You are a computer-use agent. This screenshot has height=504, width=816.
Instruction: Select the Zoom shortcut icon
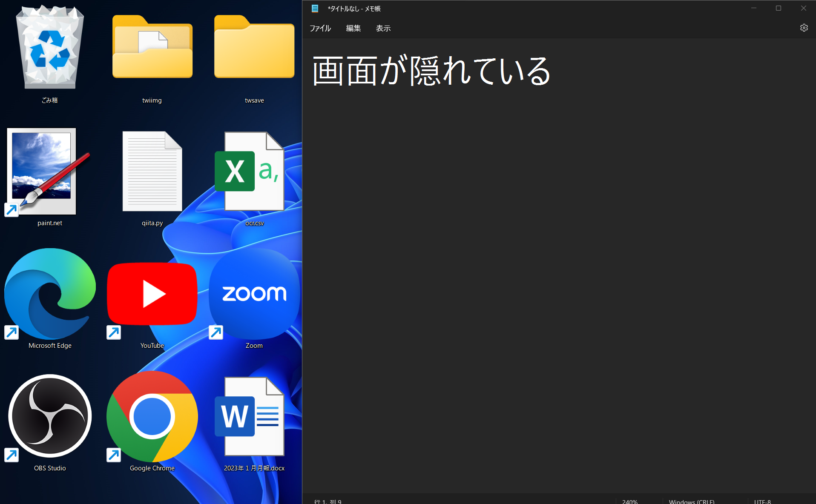point(254,294)
